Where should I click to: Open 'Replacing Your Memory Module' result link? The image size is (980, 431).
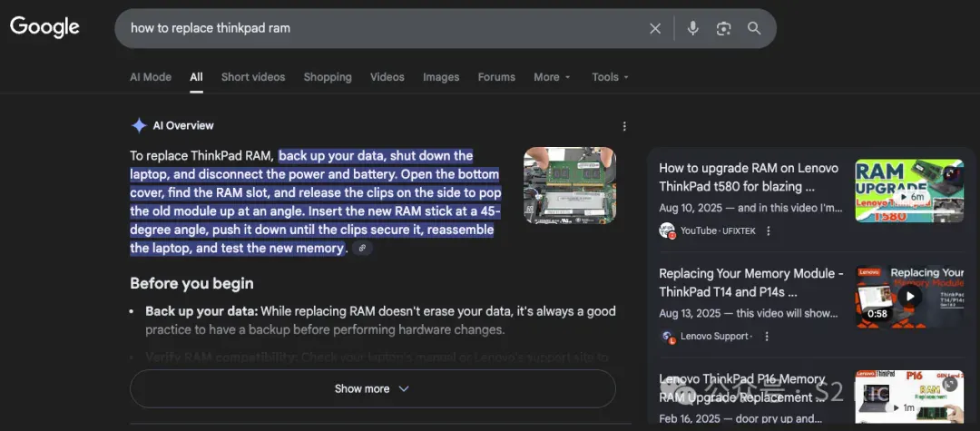click(x=751, y=282)
